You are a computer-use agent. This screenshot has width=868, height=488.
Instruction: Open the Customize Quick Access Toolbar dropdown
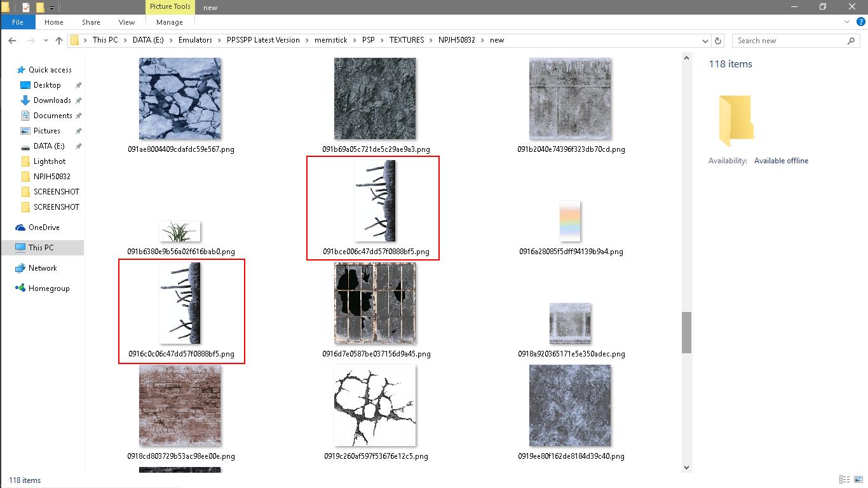51,8
